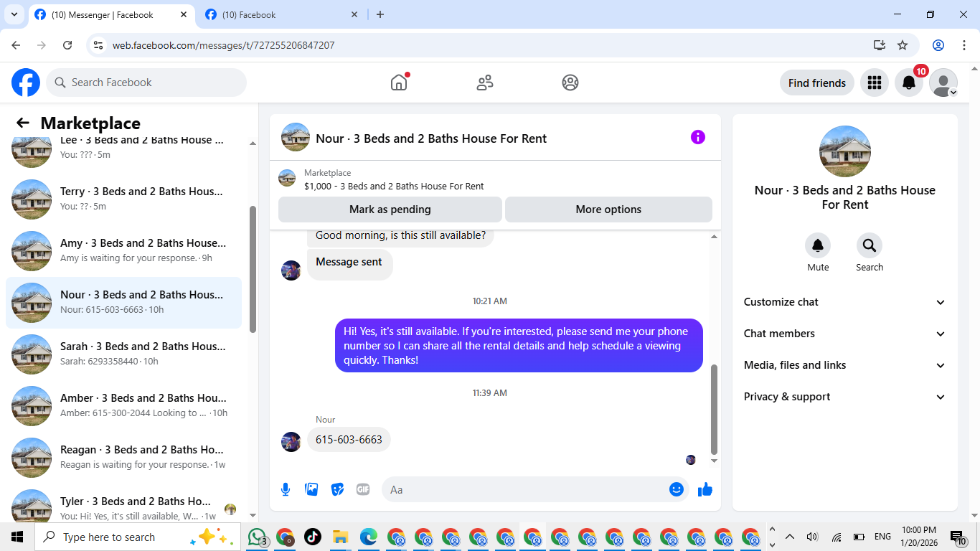Open the account avatar dropdown

pyautogui.click(x=943, y=83)
